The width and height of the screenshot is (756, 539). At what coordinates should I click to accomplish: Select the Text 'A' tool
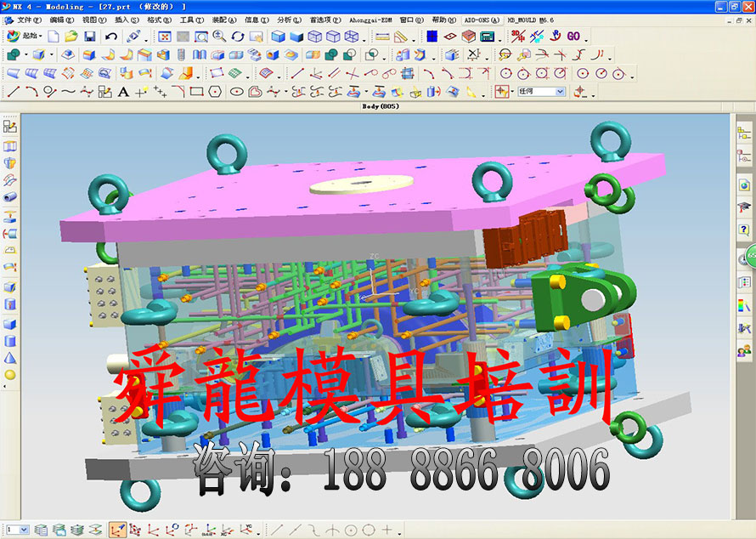tap(123, 92)
